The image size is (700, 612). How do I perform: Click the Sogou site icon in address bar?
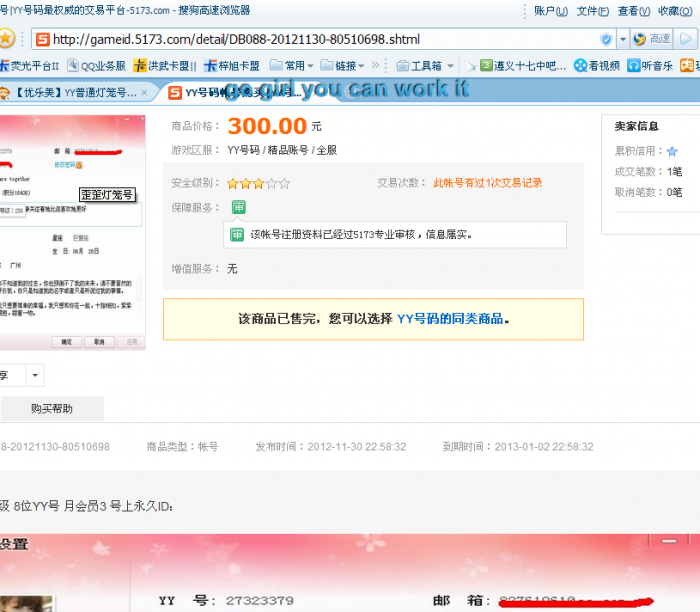click(x=42, y=39)
